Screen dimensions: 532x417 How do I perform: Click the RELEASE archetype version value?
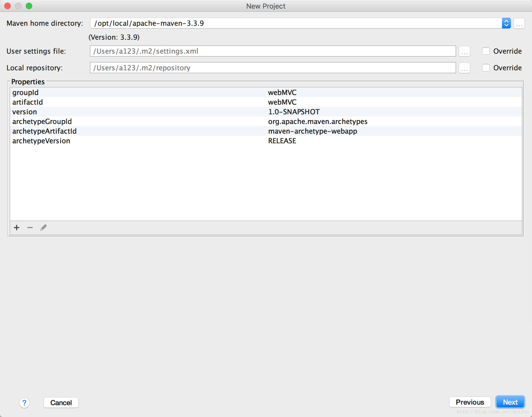coord(282,141)
